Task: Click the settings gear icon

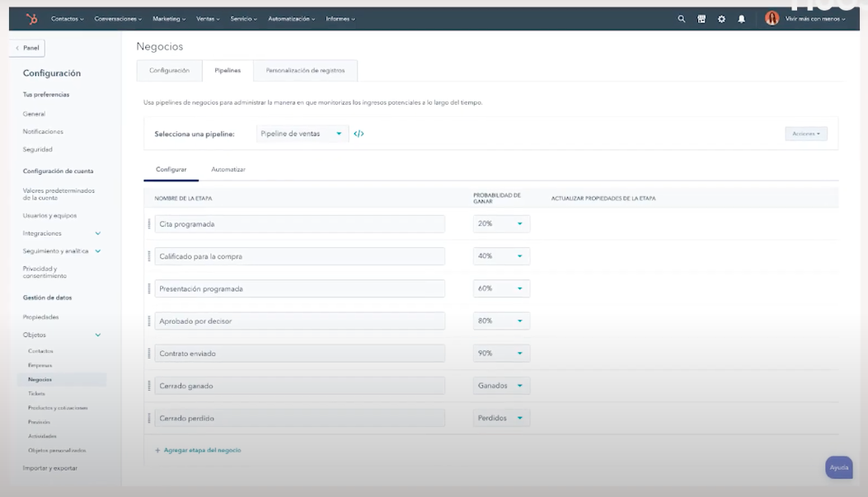Action: 721,19
